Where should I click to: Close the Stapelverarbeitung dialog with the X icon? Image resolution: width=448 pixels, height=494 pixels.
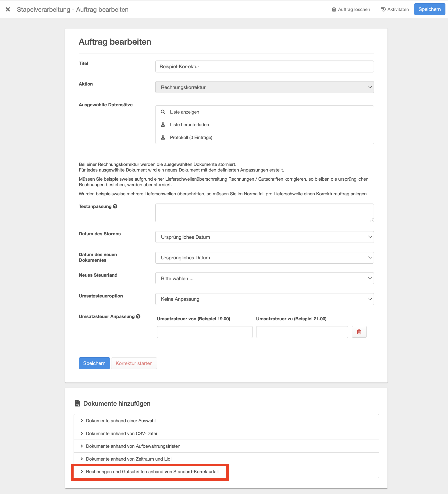(x=8, y=9)
